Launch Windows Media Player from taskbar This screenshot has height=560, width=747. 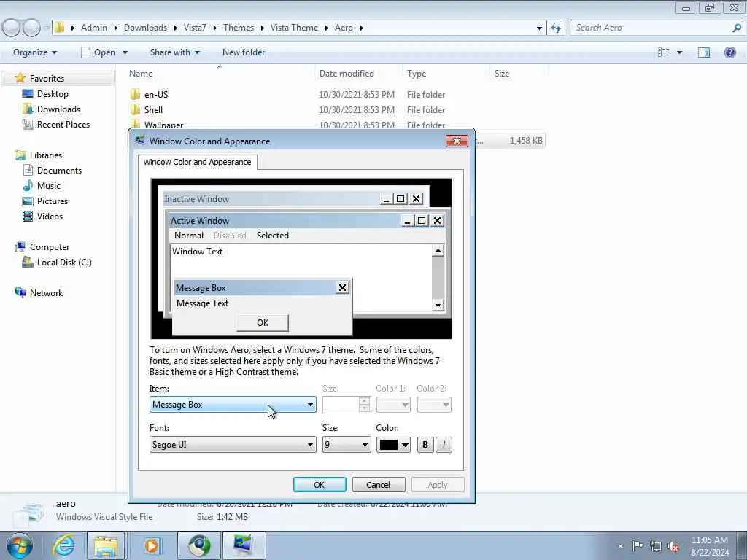[152, 545]
